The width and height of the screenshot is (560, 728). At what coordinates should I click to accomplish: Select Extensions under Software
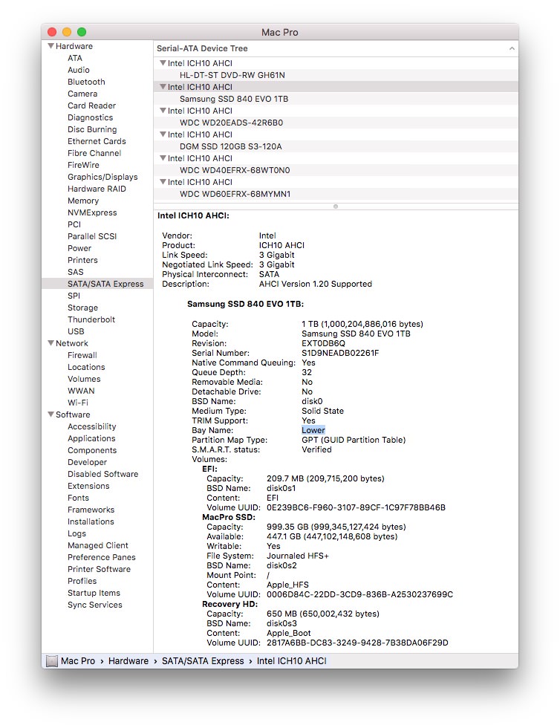click(88, 486)
